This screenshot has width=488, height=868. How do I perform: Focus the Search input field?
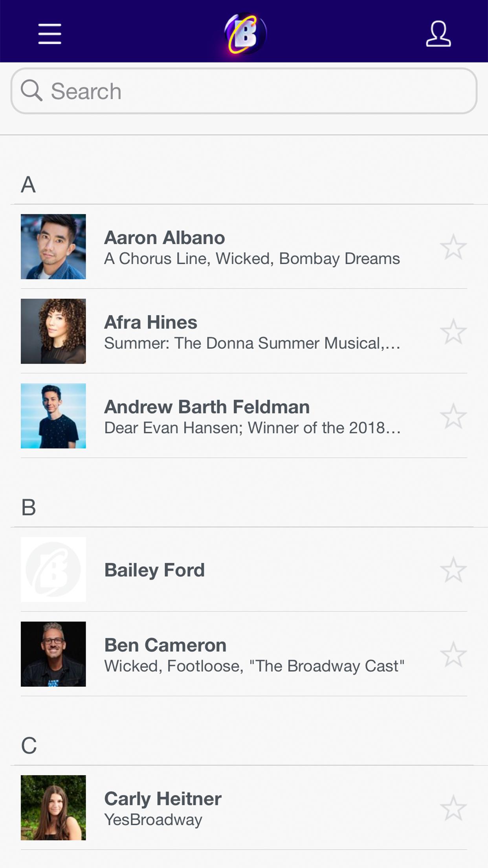(x=244, y=91)
